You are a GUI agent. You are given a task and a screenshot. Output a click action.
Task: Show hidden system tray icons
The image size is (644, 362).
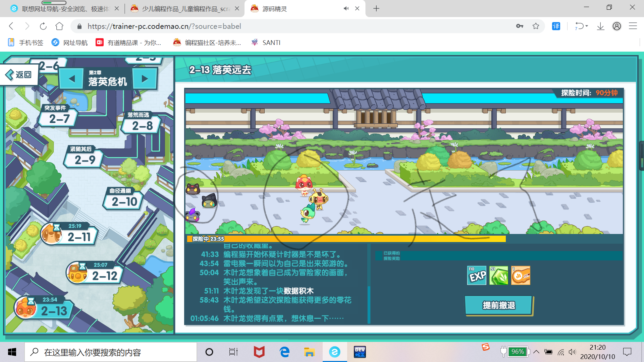536,352
